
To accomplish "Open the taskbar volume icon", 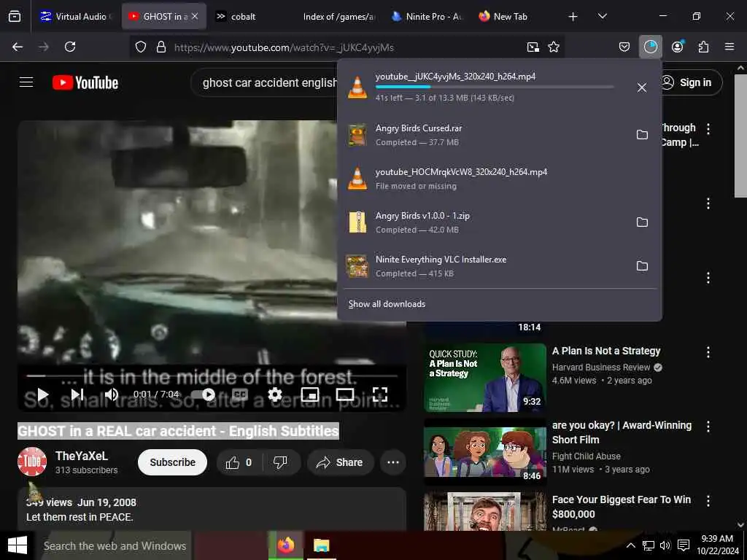I will coord(665,545).
